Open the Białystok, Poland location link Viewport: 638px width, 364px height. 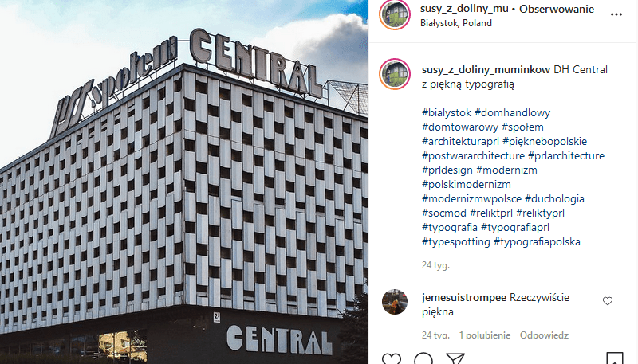click(x=455, y=23)
